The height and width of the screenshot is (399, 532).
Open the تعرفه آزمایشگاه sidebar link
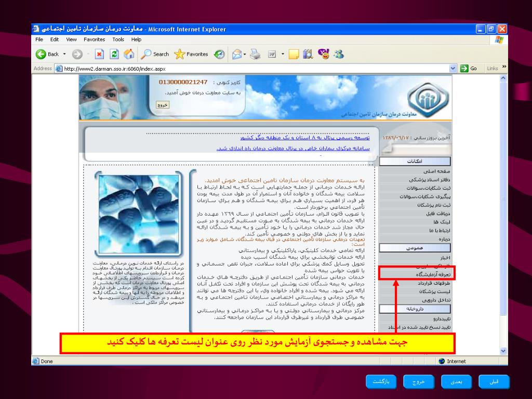point(433,274)
